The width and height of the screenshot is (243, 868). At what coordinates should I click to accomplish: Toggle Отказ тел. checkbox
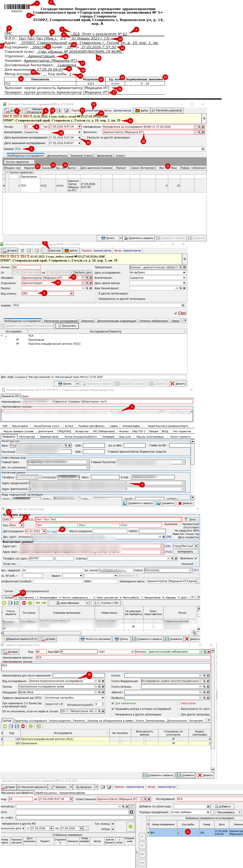19,564
